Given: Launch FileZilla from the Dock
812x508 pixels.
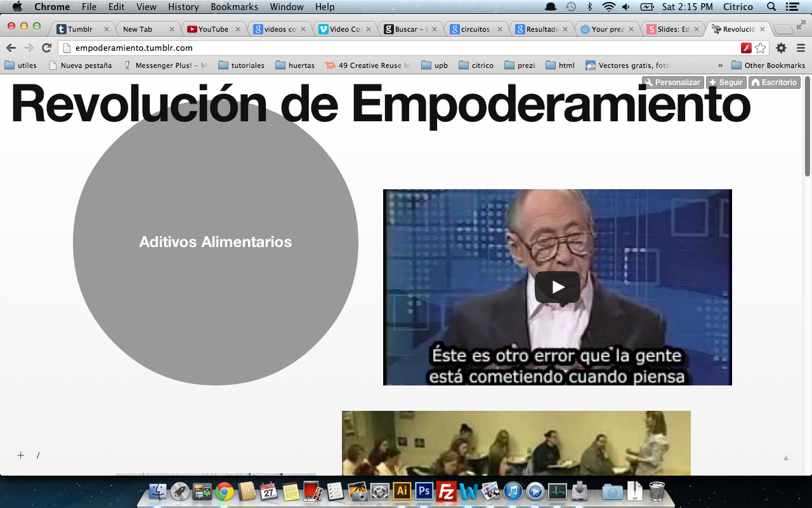Looking at the screenshot, I should tap(446, 491).
